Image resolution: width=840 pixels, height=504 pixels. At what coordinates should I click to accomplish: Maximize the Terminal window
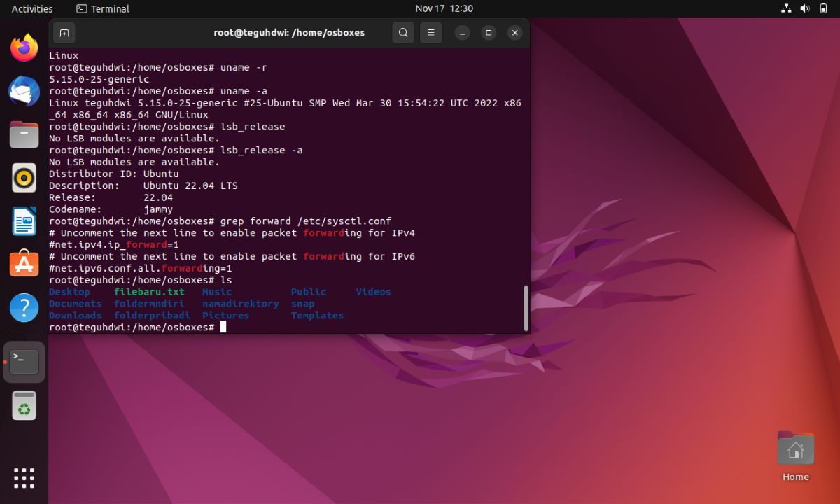coord(489,32)
